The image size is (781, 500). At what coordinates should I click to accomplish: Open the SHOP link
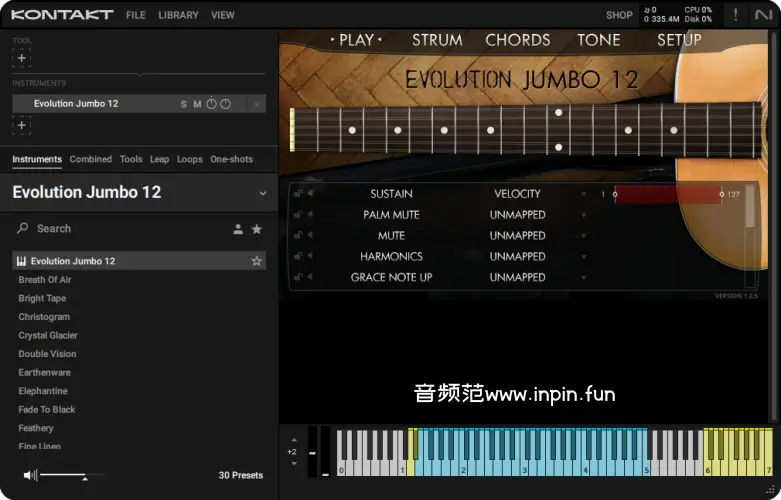(619, 15)
